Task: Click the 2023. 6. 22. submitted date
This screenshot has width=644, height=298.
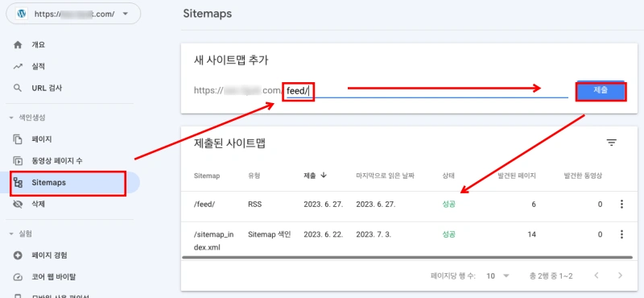Action: click(x=324, y=234)
